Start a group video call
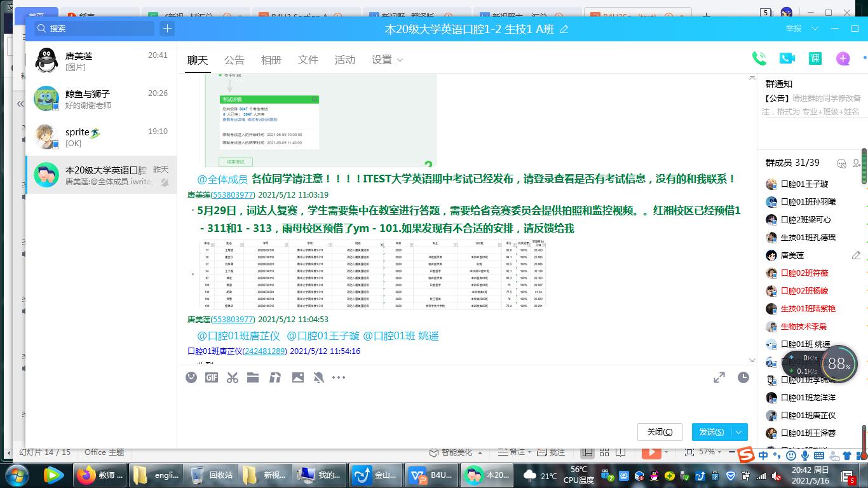This screenshot has height=488, width=868. click(x=787, y=58)
